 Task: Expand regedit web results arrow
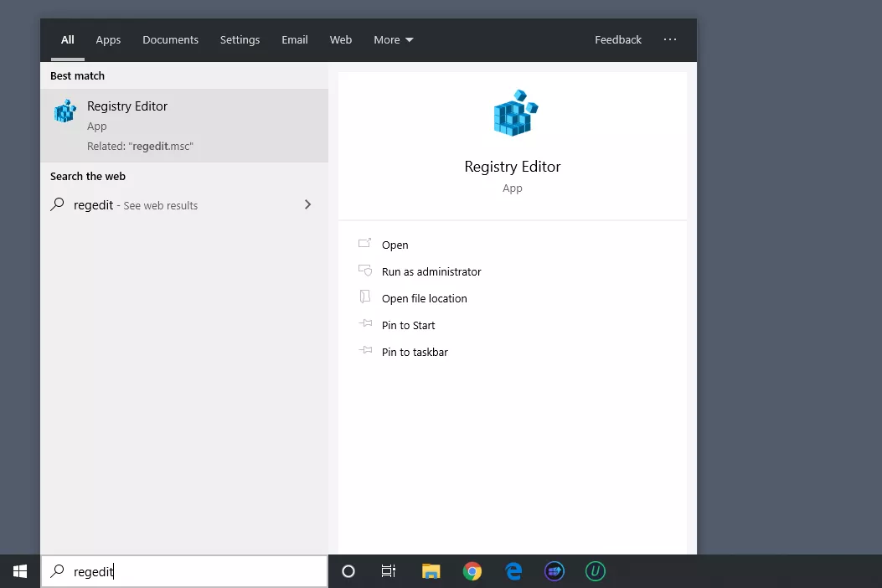[x=307, y=205]
